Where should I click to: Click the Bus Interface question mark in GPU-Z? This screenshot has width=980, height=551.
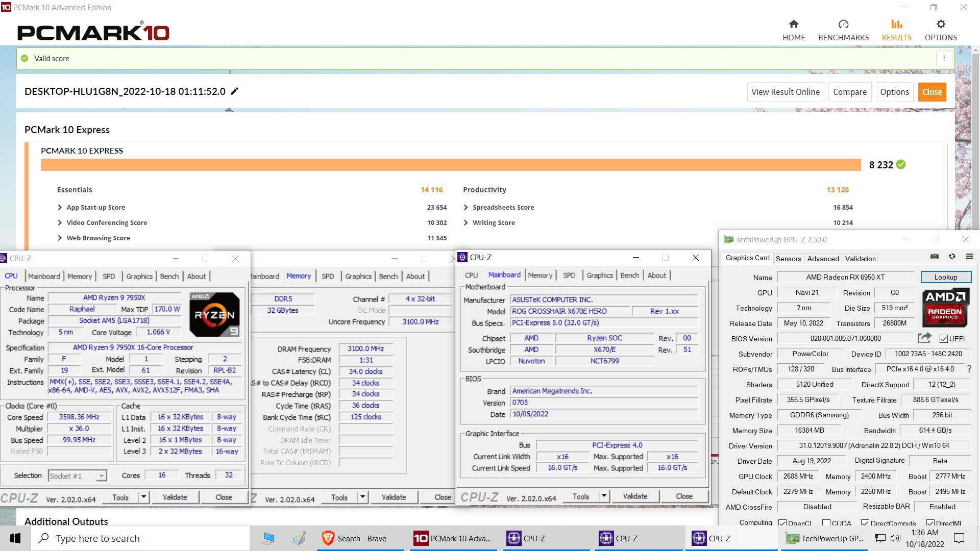click(969, 369)
